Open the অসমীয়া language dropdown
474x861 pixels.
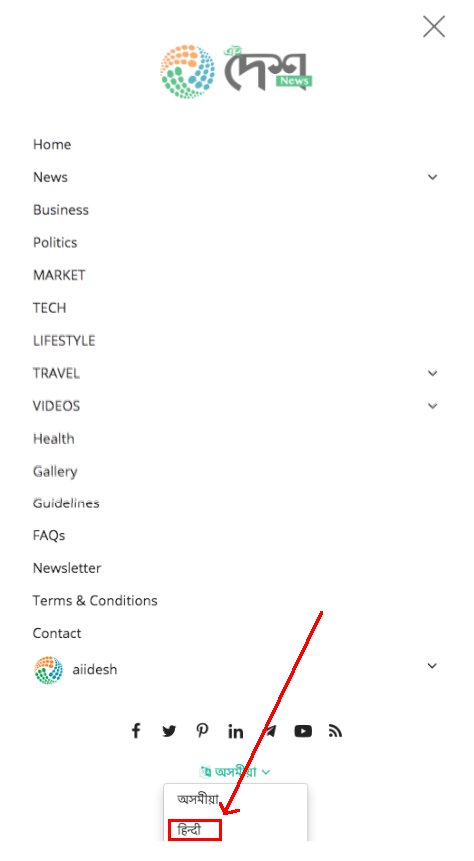(236, 771)
